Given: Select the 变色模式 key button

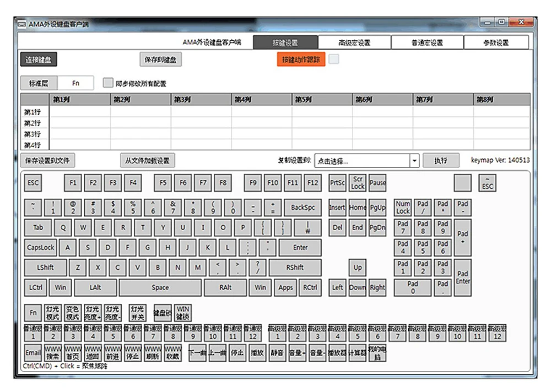Looking at the screenshot, I should (x=73, y=312).
